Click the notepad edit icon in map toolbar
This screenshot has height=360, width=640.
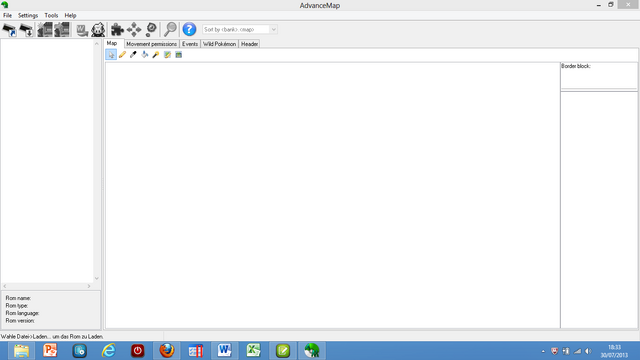(x=167, y=55)
